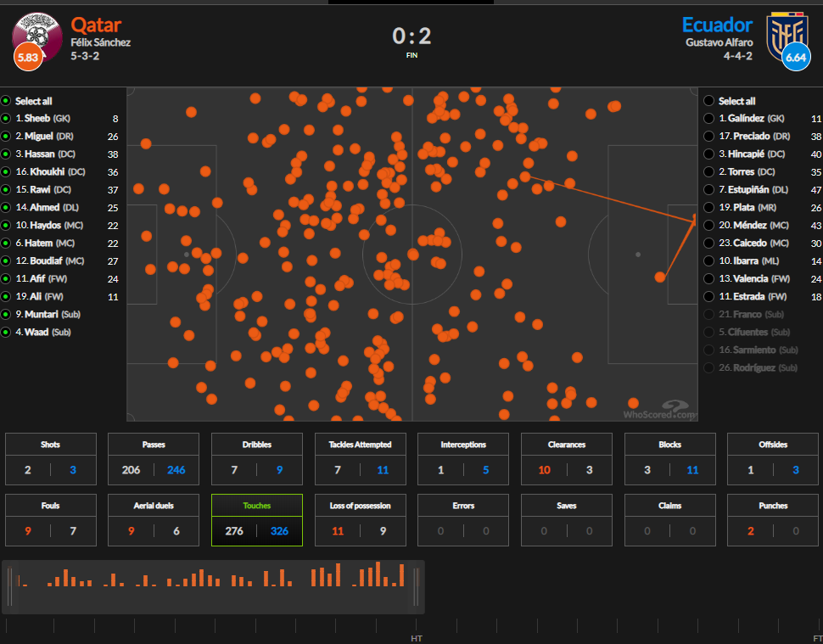Show the Tackles Attempted stats
Viewport: 823px width, 644px height.
tap(360, 458)
